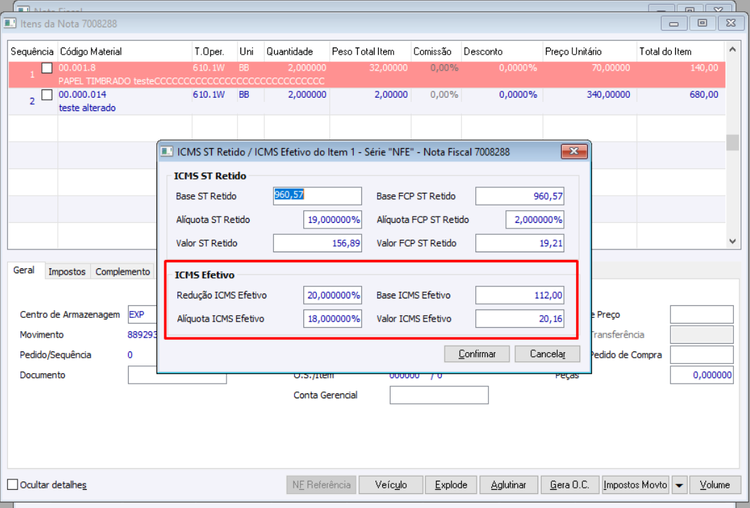Click the Aglutinar button
The image size is (750, 508).
tap(508, 485)
